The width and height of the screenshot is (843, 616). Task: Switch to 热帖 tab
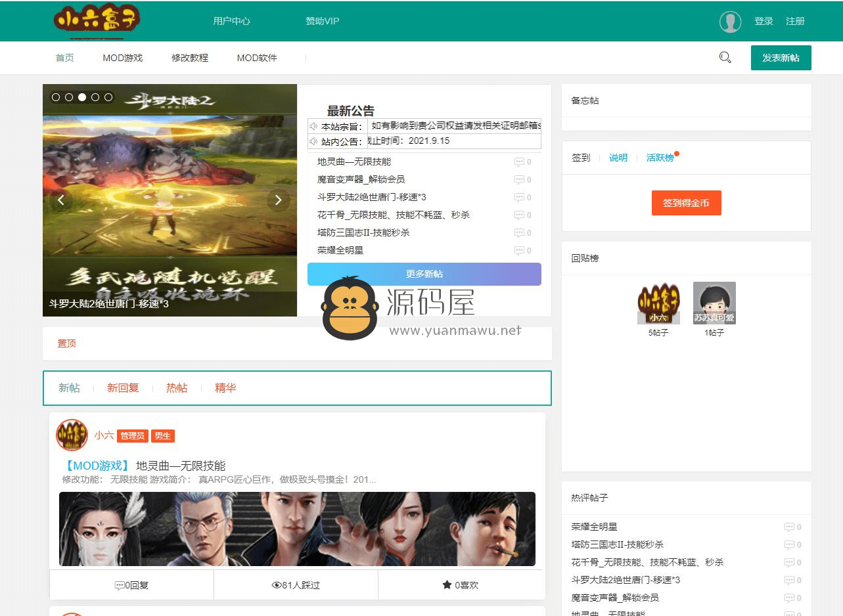177,388
